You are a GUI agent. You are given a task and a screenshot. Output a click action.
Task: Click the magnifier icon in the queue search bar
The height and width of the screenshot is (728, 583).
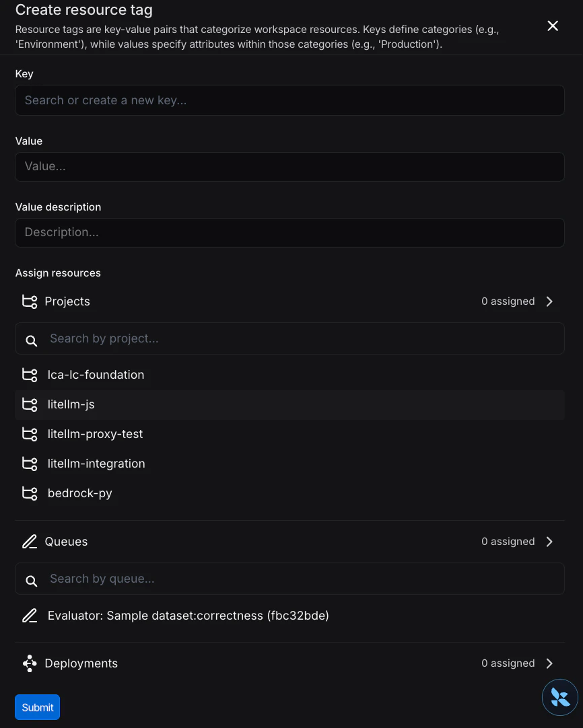tap(31, 580)
